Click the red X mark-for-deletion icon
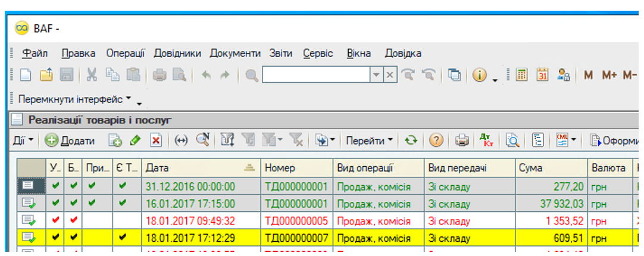644x256 pixels. tap(156, 141)
